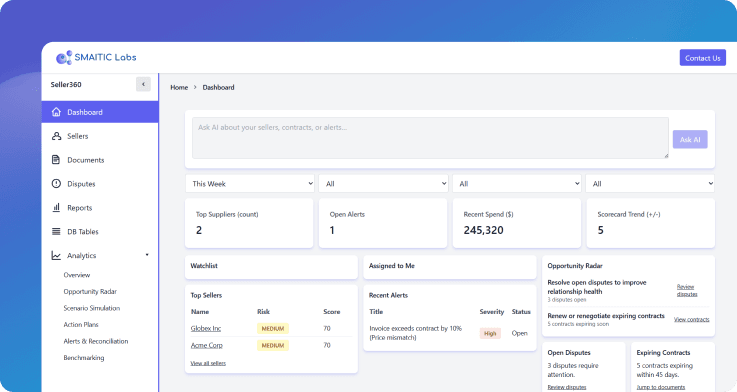
Task: Go to Home in the breadcrumb
Action: tap(179, 87)
